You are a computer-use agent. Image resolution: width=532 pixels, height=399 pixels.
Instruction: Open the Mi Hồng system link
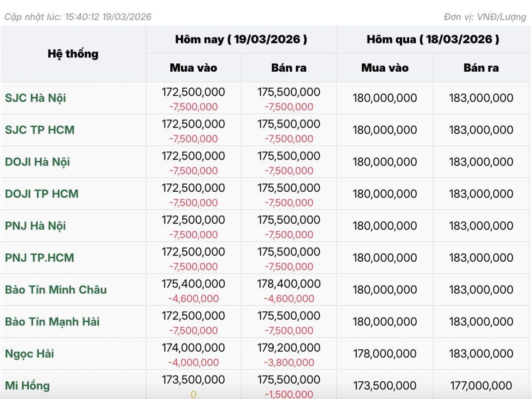point(27,385)
